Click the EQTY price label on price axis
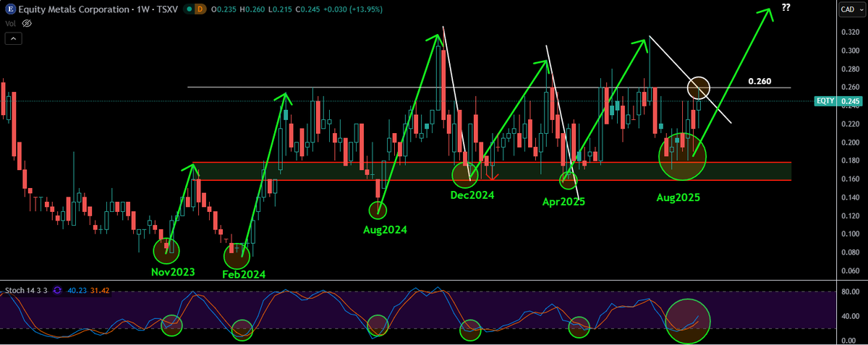Screen dimensions: 868x345 click(839, 101)
